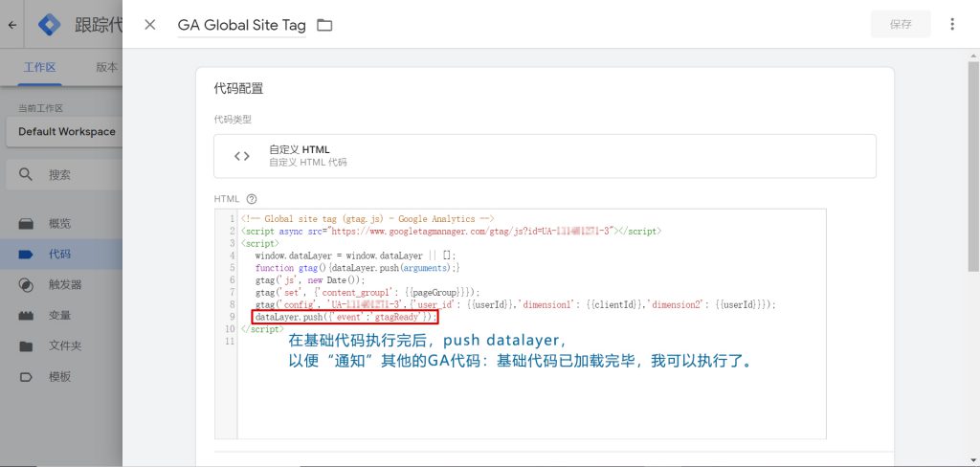The width and height of the screenshot is (980, 467).
Task: Click the function gtag() definition line
Action: [x=358, y=268]
